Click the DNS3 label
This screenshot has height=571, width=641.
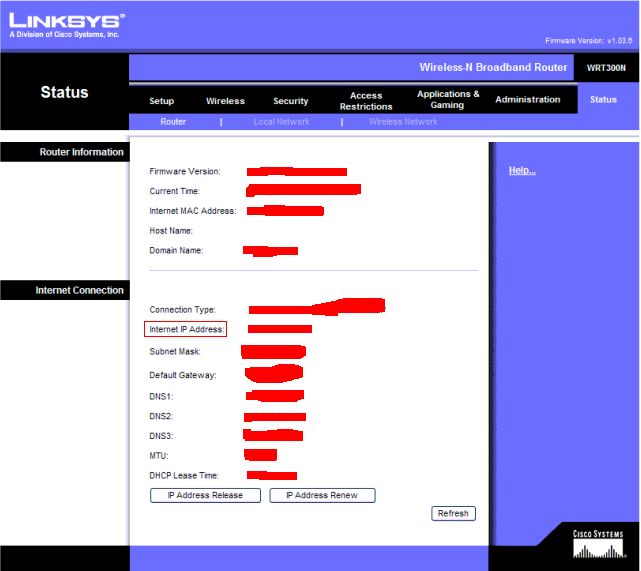[161, 436]
